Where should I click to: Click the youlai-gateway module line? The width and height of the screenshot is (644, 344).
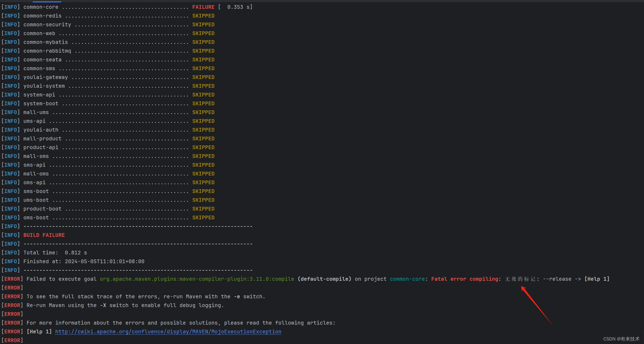tap(46, 77)
